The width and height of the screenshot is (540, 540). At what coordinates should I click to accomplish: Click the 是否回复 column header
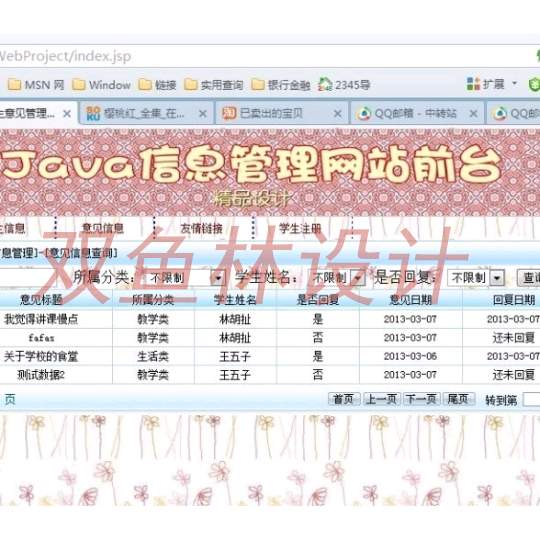(x=318, y=300)
